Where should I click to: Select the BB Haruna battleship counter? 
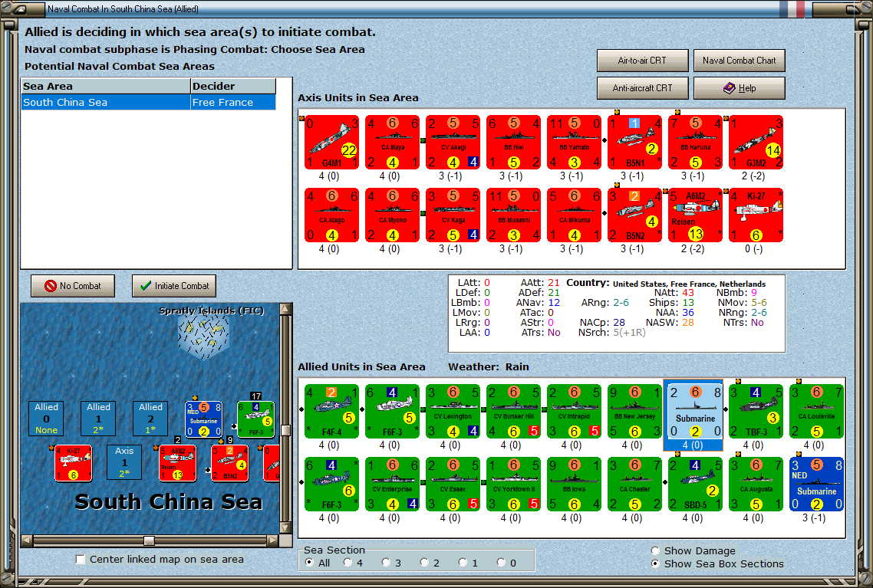pos(695,142)
